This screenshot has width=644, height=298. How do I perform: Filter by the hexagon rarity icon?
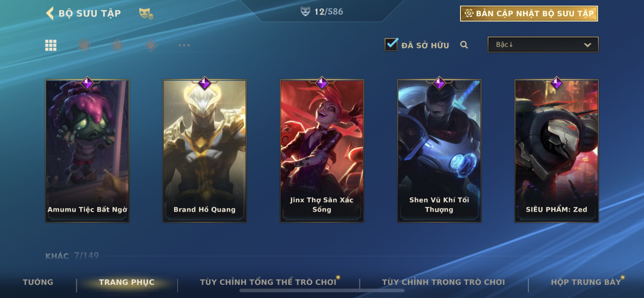coord(84,45)
